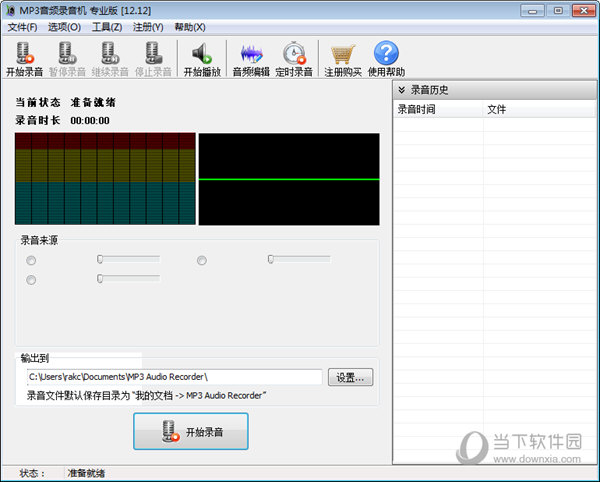Collapse the 录音历史 panel chevron
Image resolution: width=600 pixels, height=482 pixels.
pos(401,90)
